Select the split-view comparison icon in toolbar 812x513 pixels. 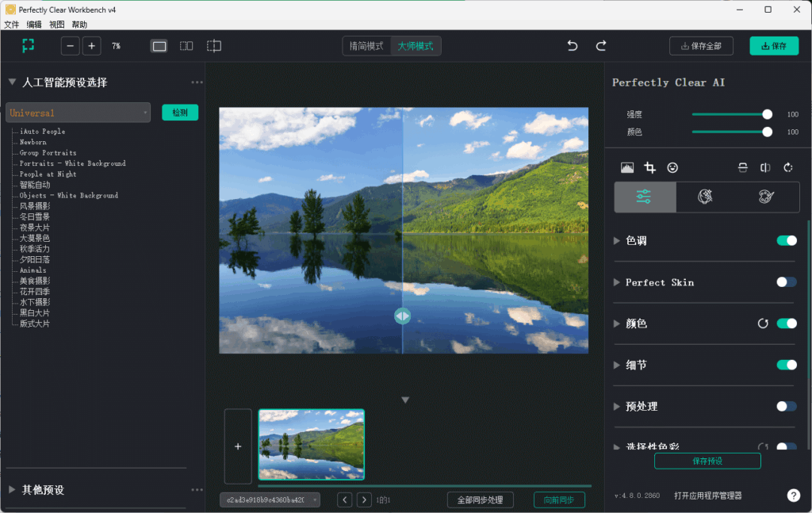(186, 45)
